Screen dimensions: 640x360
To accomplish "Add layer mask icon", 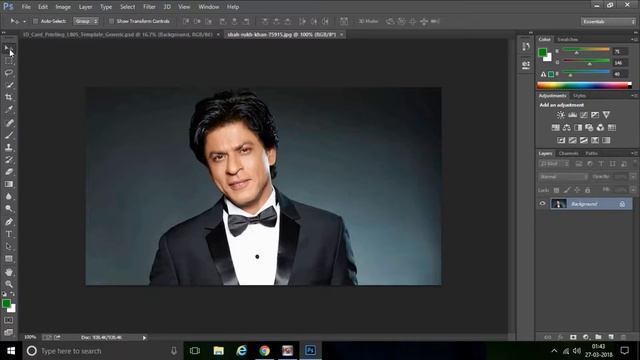I will (573, 337).
